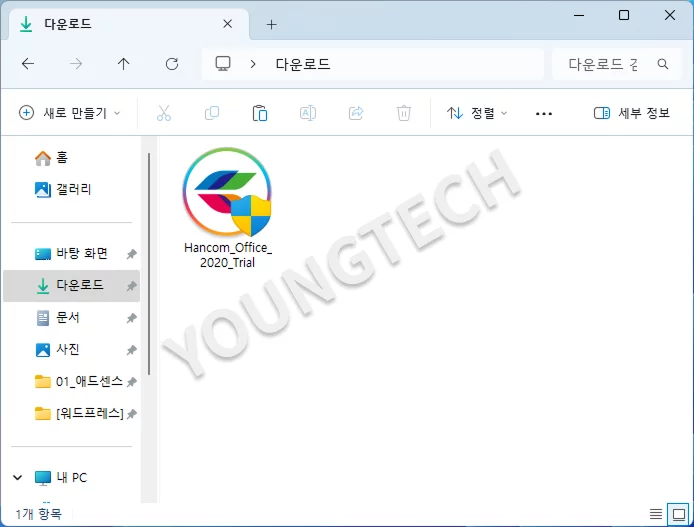
Task: Click the PC monitor icon in address bar
Action: click(223, 64)
